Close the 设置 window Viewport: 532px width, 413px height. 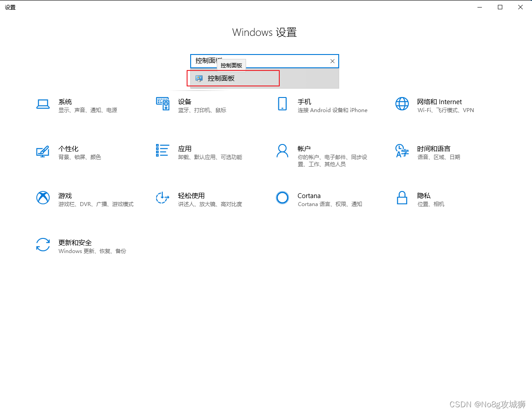[x=520, y=7]
